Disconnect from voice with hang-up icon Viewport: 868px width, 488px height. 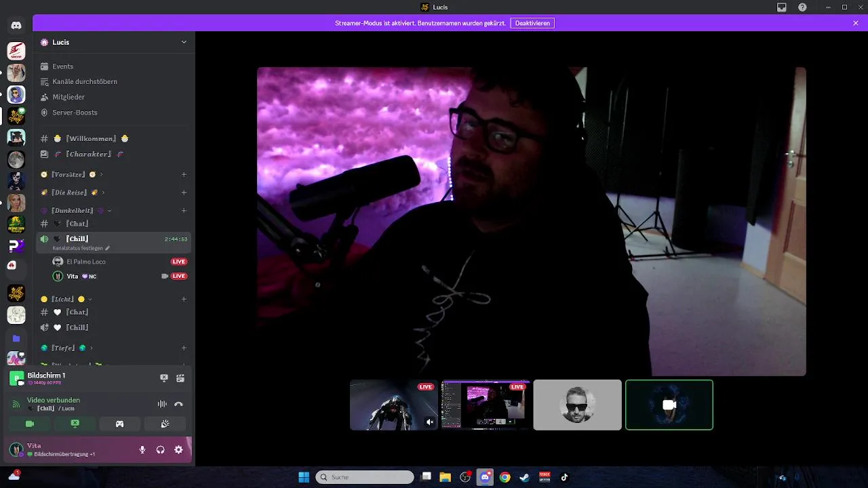tap(178, 404)
